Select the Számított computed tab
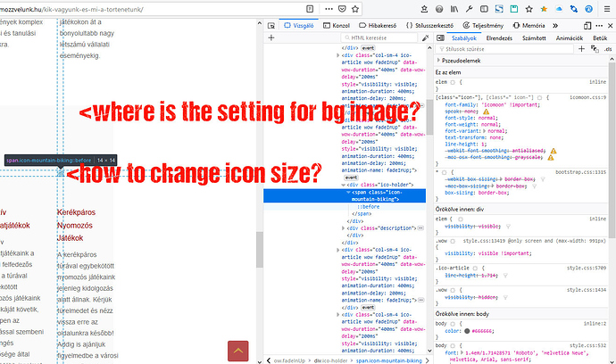Image resolution: width=616 pixels, height=364 pixels. pos(534,38)
